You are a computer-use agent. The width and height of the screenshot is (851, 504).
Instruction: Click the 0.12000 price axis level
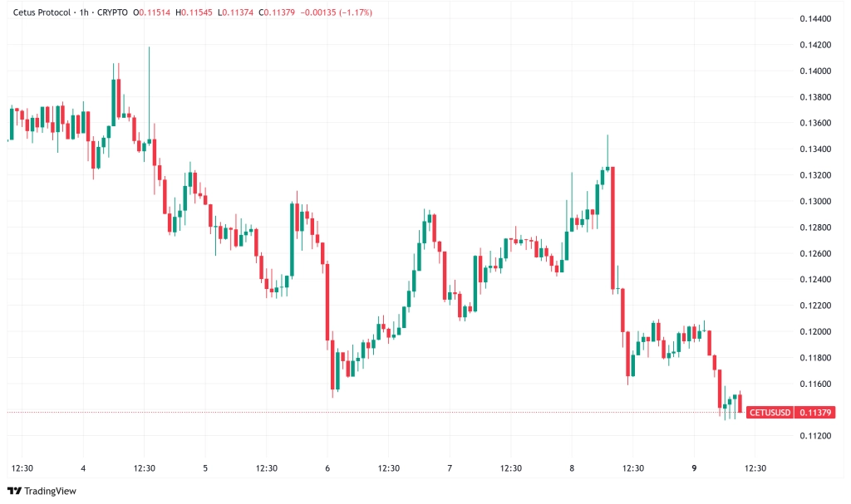[x=815, y=331]
